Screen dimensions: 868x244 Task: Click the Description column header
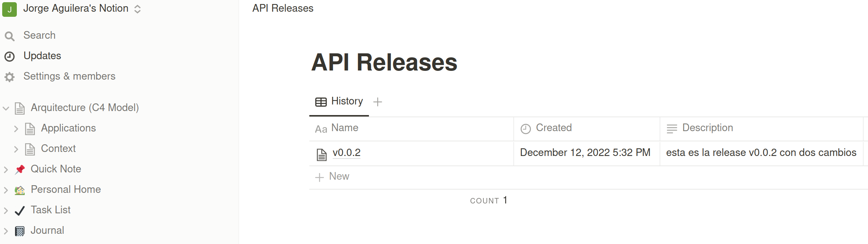point(707,128)
